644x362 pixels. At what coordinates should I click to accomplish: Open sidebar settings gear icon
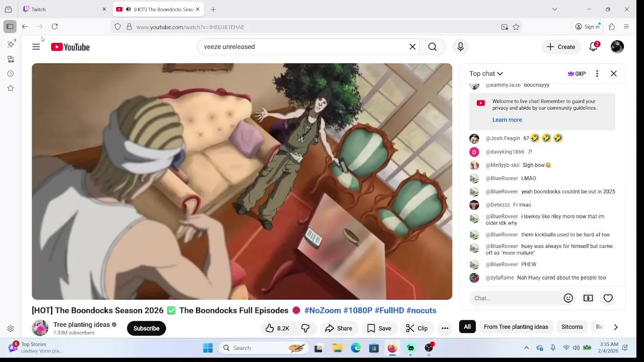11,329
